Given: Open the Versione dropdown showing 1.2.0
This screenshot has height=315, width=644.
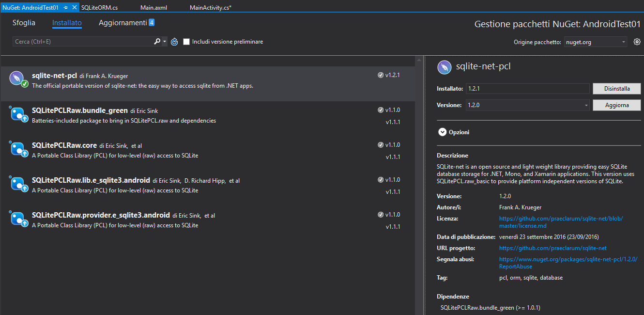Looking at the screenshot, I should click(x=527, y=105).
